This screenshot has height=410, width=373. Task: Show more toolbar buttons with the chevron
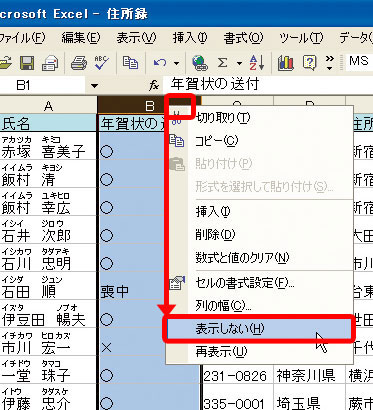click(330, 62)
